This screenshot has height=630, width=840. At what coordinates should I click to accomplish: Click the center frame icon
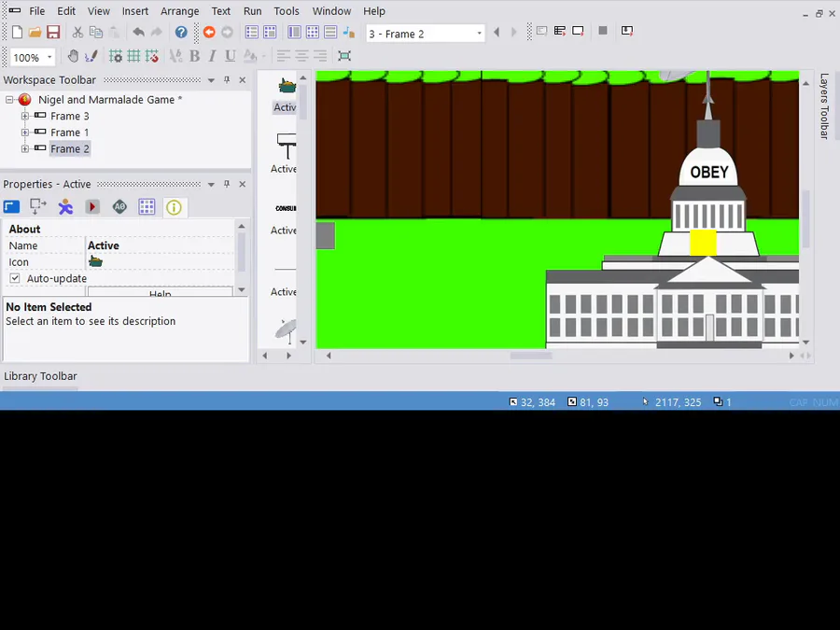(x=344, y=56)
